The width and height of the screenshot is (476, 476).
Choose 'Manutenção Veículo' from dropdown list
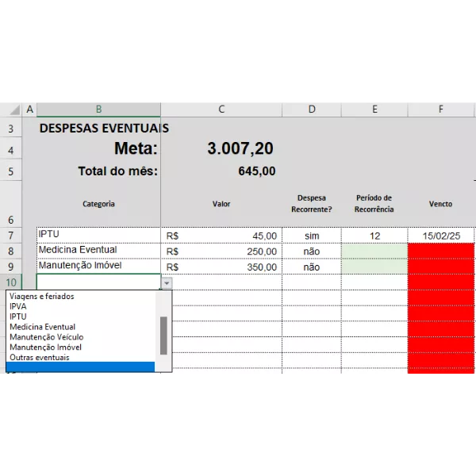80,337
